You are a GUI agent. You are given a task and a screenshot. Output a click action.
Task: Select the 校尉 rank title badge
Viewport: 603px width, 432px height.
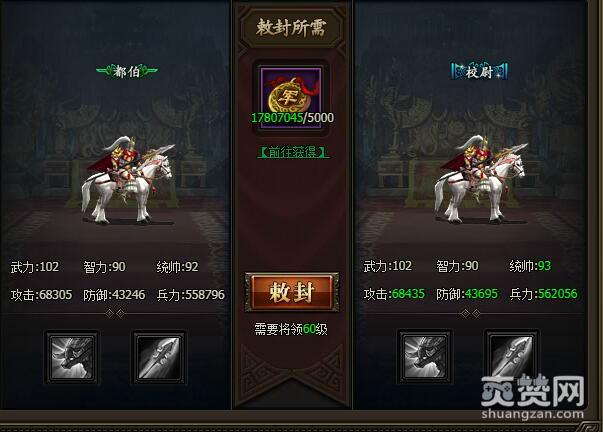coord(479,72)
